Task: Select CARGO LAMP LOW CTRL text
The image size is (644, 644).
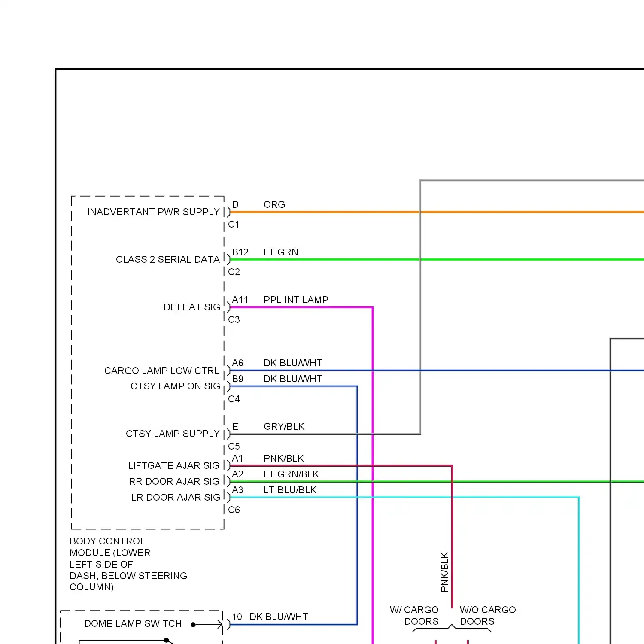Action: pos(161,371)
